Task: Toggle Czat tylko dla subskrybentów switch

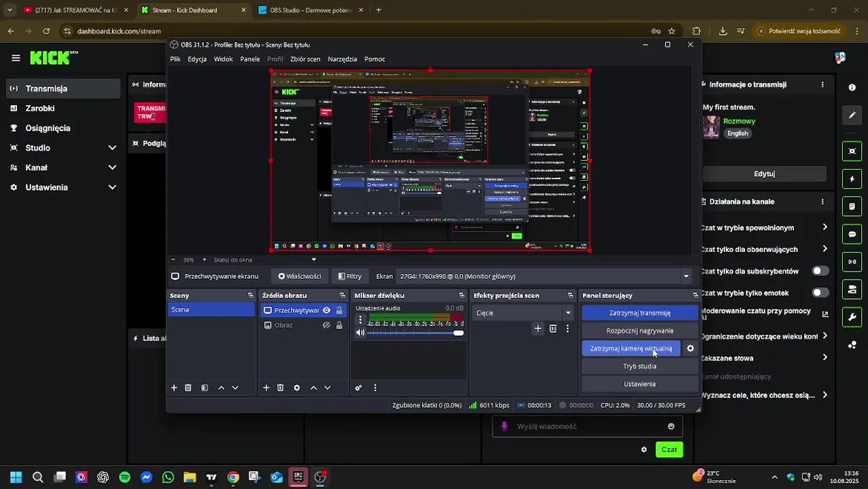Action: (820, 271)
